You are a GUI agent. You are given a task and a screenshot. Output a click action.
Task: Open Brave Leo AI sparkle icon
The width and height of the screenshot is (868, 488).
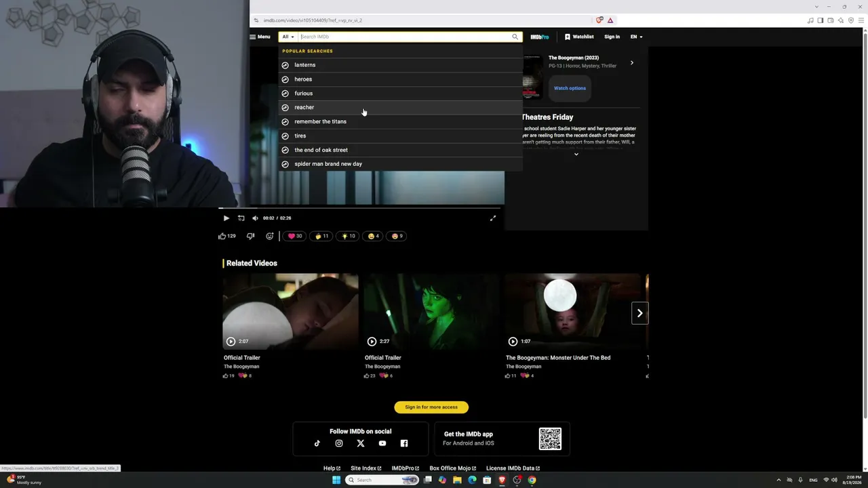click(x=841, y=20)
